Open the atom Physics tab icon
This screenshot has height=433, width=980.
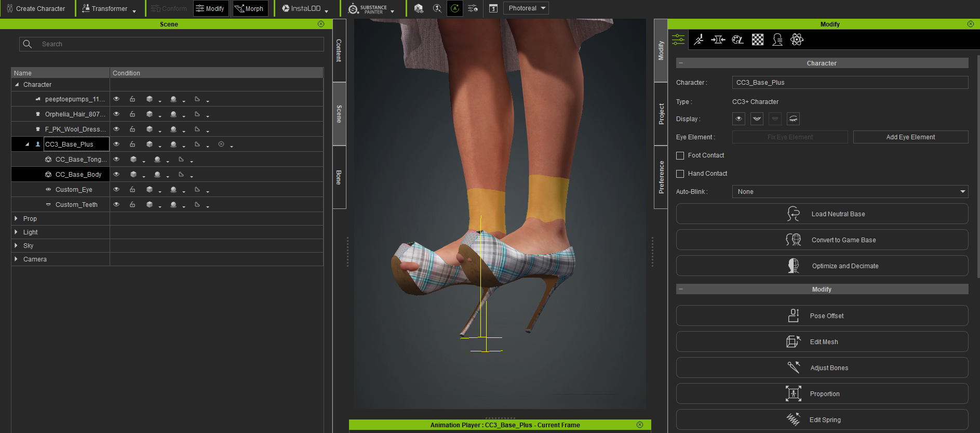[x=797, y=40]
